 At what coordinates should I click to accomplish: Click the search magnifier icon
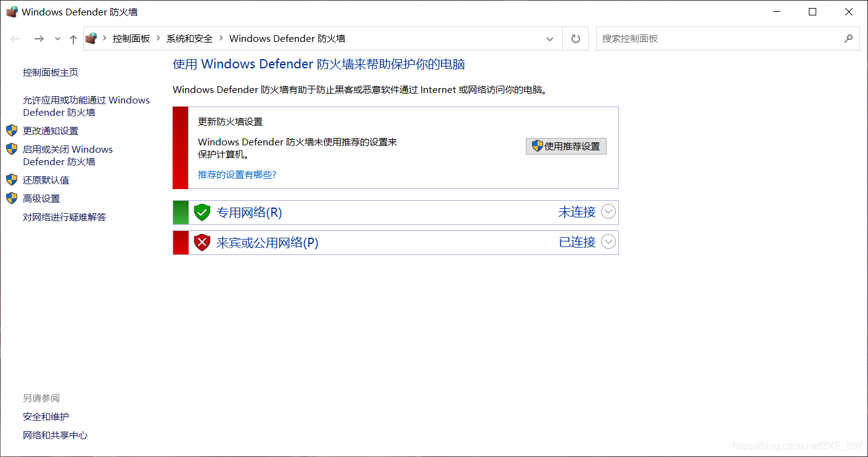pyautogui.click(x=848, y=38)
